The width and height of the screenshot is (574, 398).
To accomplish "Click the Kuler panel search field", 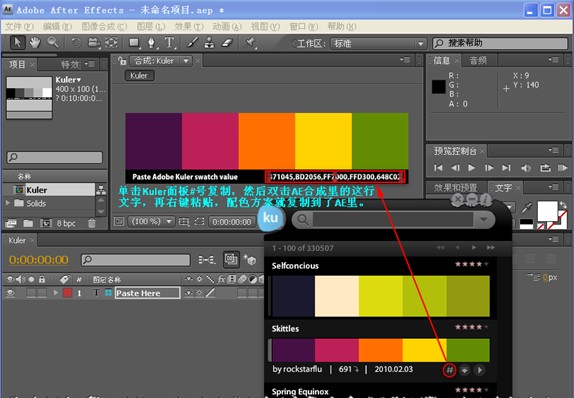I will pos(393,220).
